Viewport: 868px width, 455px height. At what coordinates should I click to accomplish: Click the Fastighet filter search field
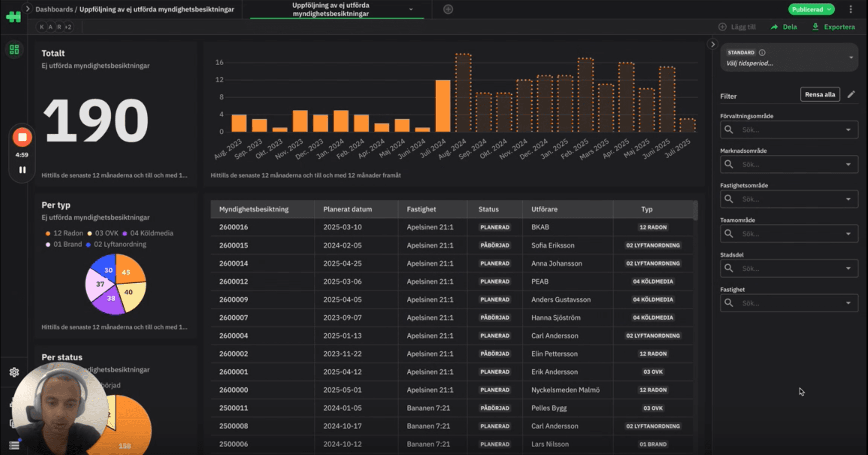789,303
